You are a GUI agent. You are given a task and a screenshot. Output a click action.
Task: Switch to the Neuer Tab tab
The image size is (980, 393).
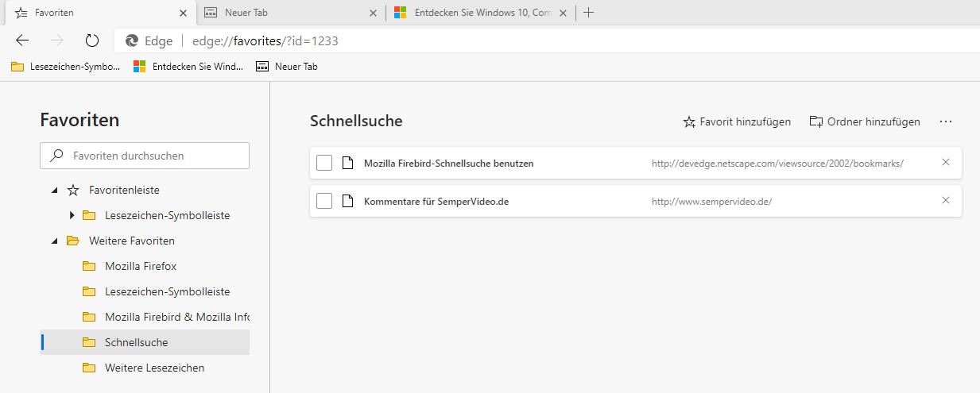[x=278, y=13]
